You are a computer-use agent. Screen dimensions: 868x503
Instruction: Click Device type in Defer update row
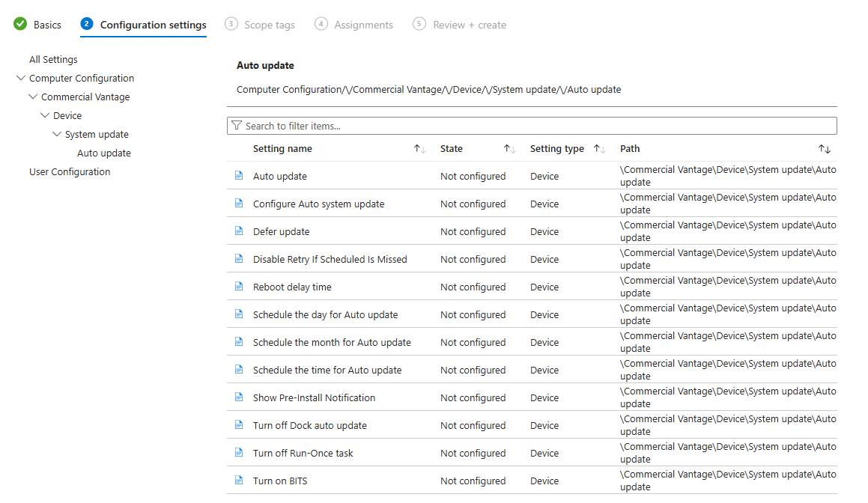tap(544, 232)
